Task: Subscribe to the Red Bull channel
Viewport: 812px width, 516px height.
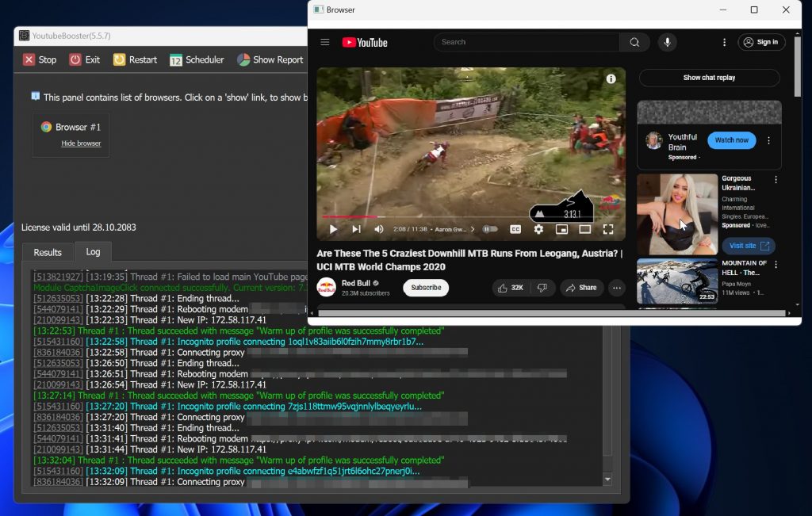Action: [x=426, y=287]
